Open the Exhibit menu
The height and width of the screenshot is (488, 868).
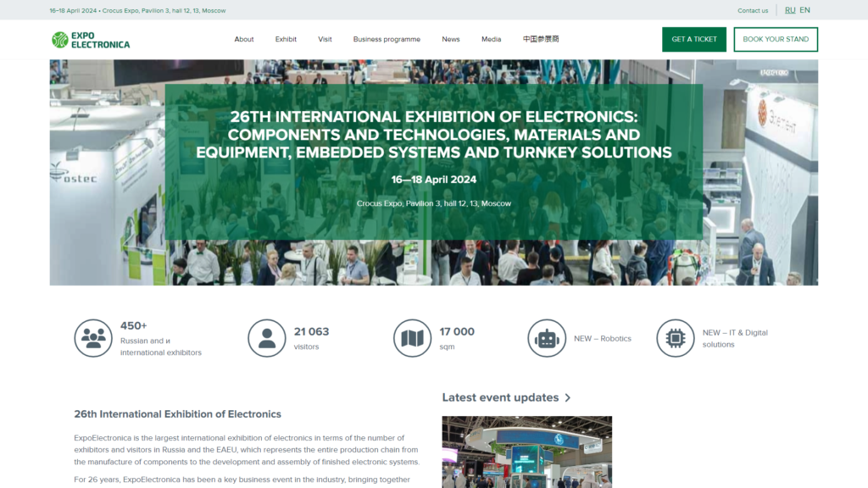click(x=286, y=39)
